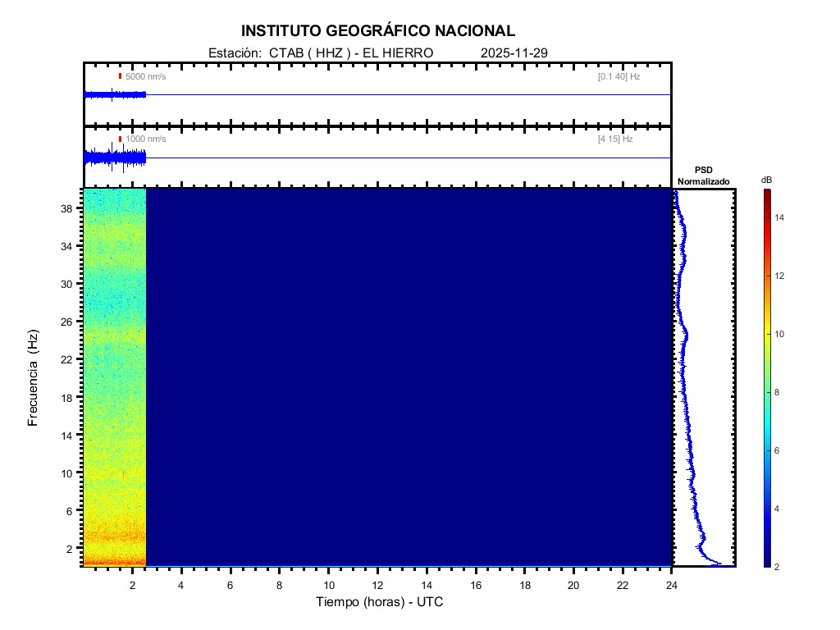Click the dB label above the colorbar
The width and height of the screenshot is (840, 630).
point(766,180)
